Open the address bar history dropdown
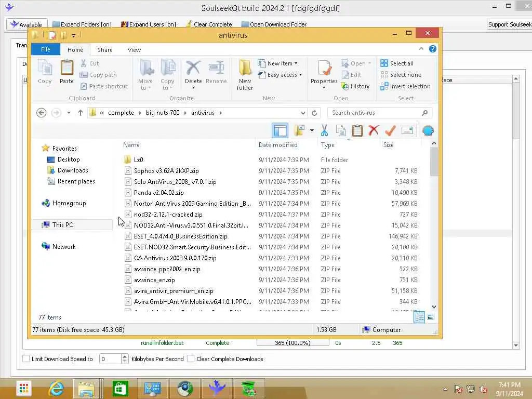Viewport: 532px width, 399px height. pos(303,113)
